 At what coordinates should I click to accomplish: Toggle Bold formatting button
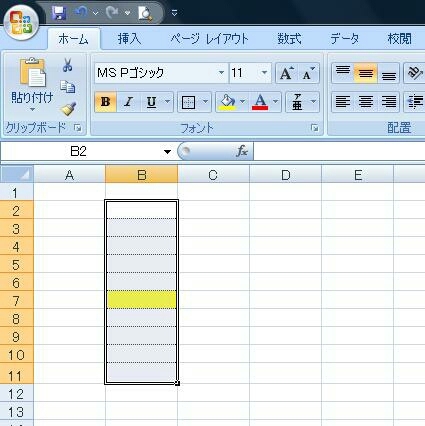click(105, 102)
